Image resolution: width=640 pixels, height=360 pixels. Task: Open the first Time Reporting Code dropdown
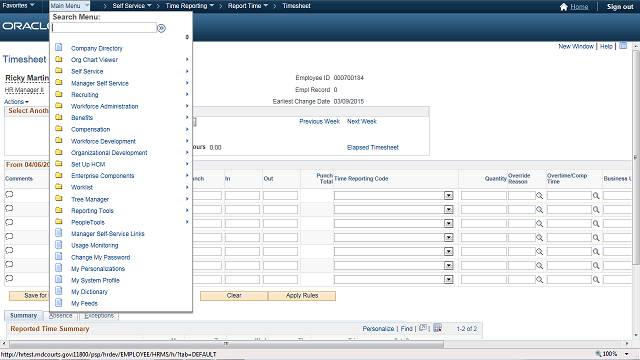(x=449, y=196)
